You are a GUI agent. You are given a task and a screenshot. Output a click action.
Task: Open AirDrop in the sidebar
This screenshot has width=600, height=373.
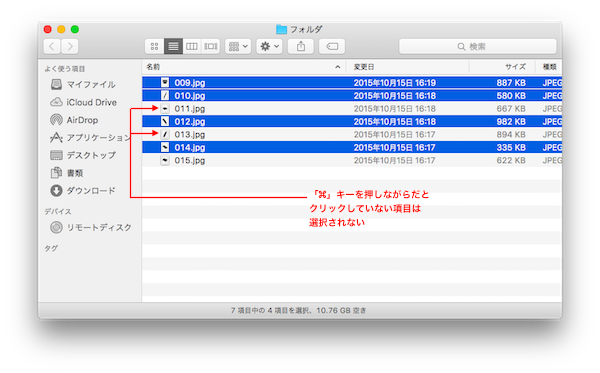[x=74, y=120]
